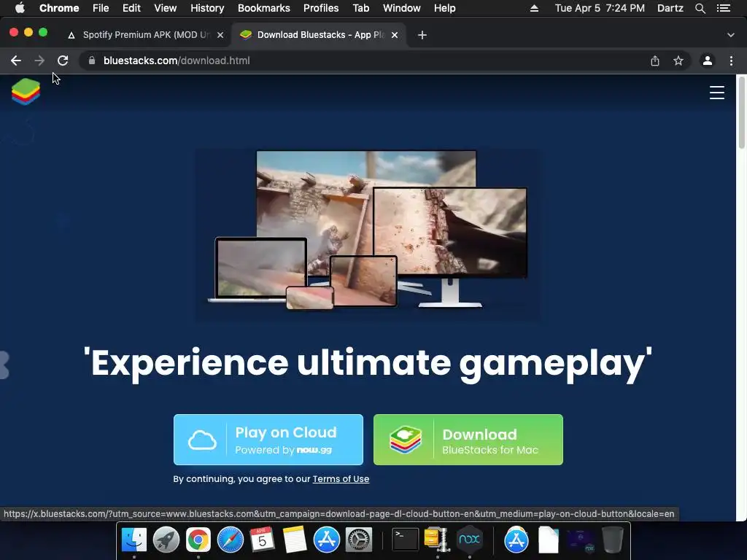Close the Spotify Premium APK tab
The image size is (747, 560).
click(220, 35)
